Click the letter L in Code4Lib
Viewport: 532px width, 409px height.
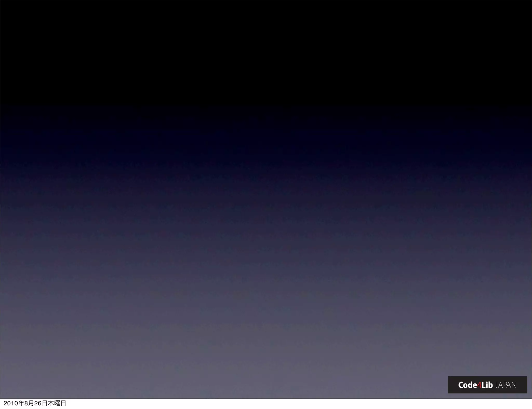483,385
